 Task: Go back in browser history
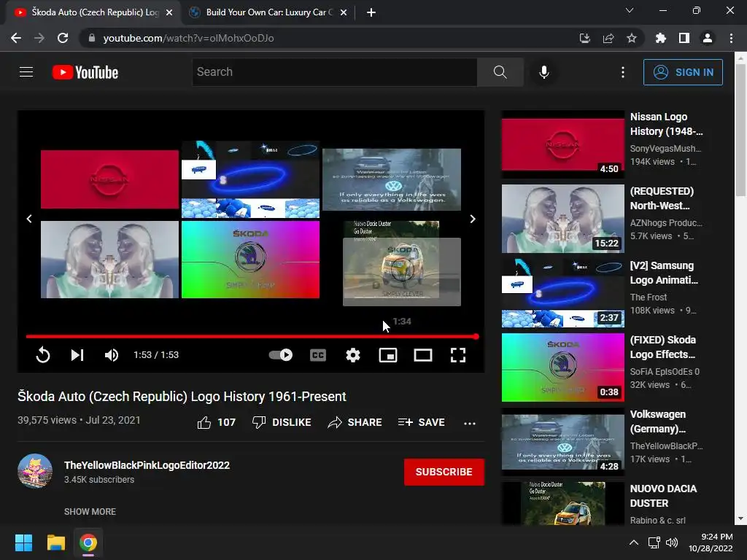[16, 38]
